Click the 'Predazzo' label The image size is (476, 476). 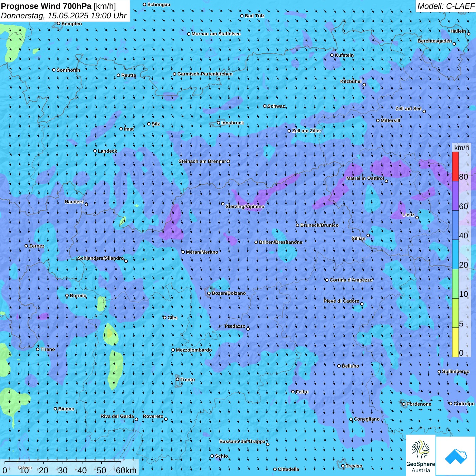[235, 326]
